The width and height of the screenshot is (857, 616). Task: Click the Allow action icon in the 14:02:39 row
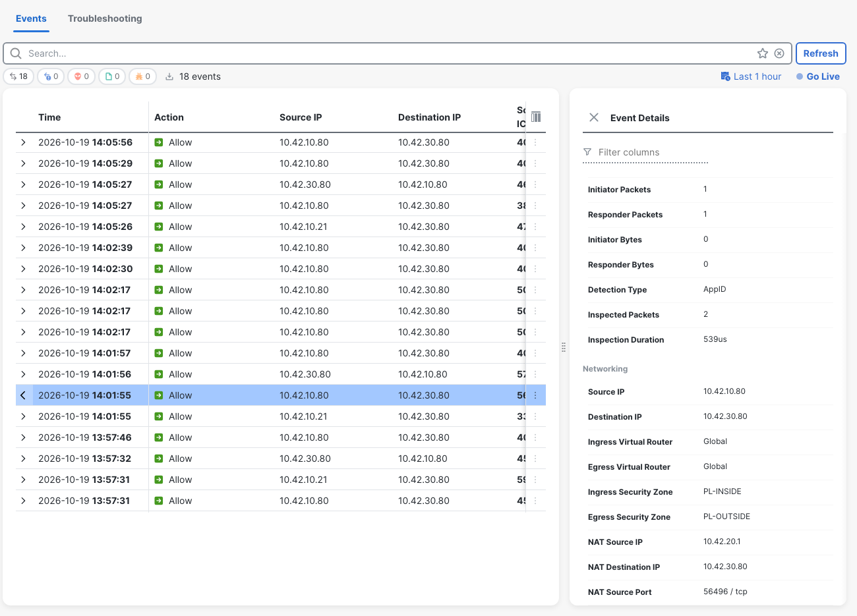coord(159,248)
